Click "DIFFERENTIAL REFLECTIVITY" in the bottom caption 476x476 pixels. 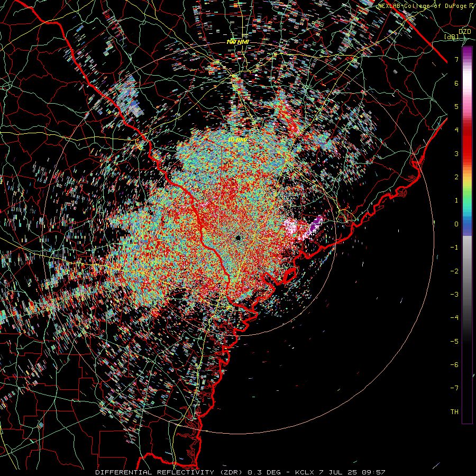tap(155, 472)
